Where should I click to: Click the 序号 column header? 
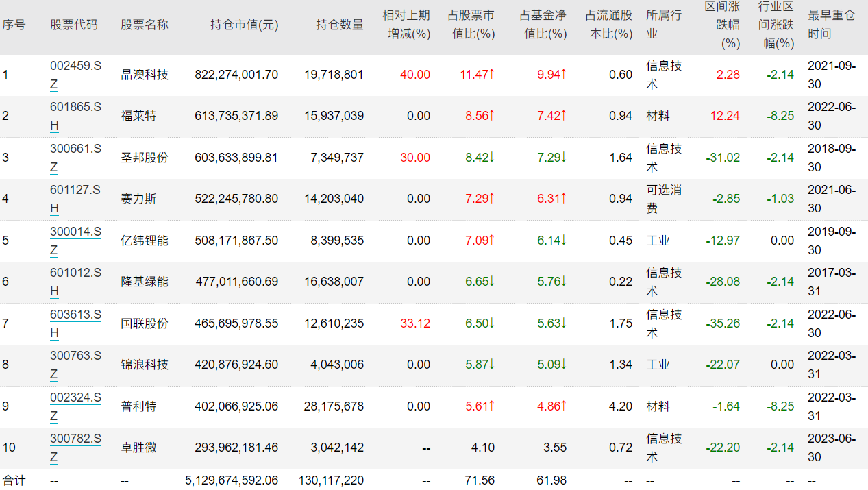click(14, 25)
